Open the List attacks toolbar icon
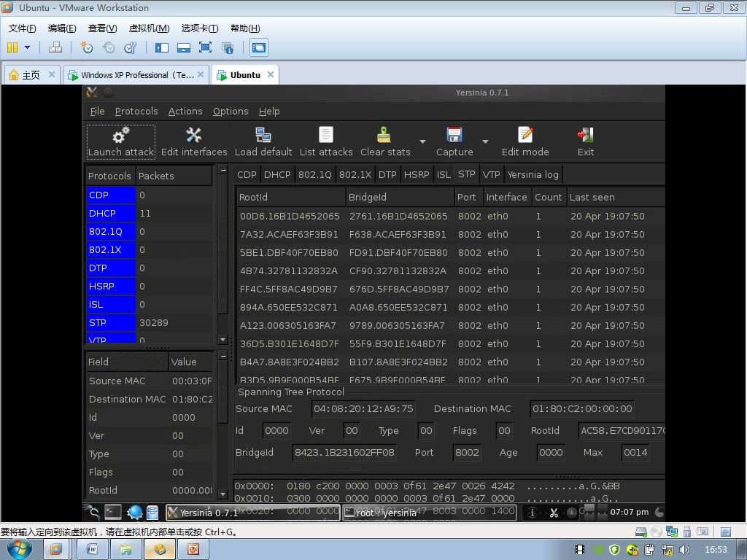747x560 pixels. point(326,135)
